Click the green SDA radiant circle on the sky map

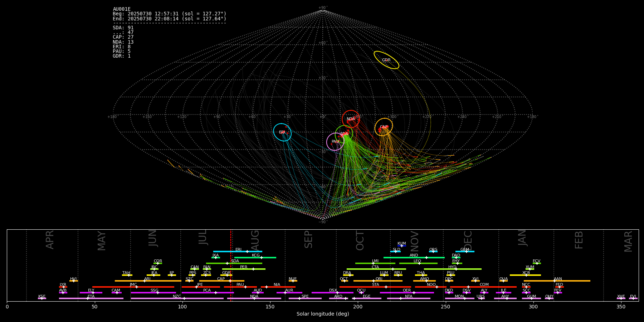point(344,134)
